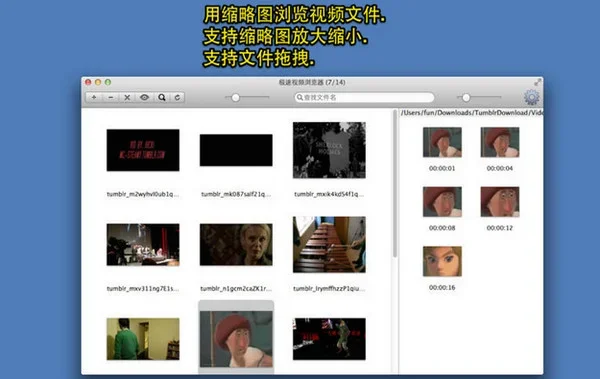
Task: Click the 00:00:16 timestamp label
Action: click(442, 288)
